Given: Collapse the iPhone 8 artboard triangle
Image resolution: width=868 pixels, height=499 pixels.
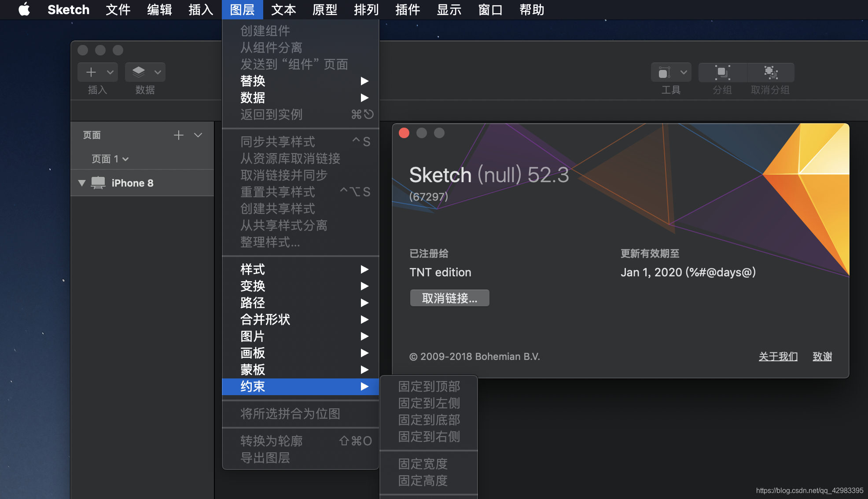Looking at the screenshot, I should click(81, 183).
